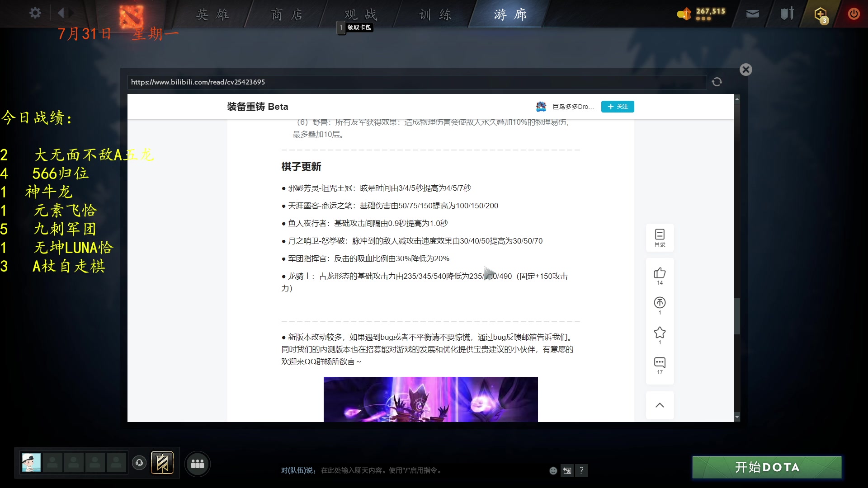
Task: Toggle party voice headset icon
Action: tap(139, 463)
